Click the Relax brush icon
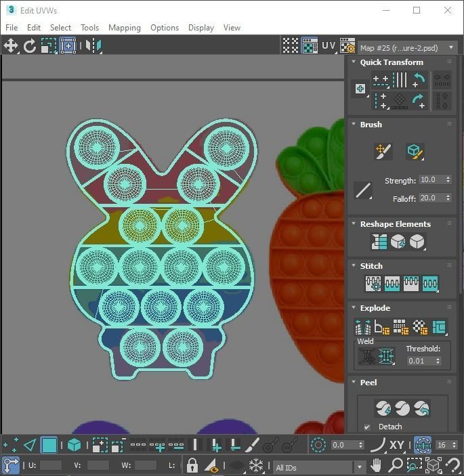Screen dimensions: 464x476 [x=415, y=152]
